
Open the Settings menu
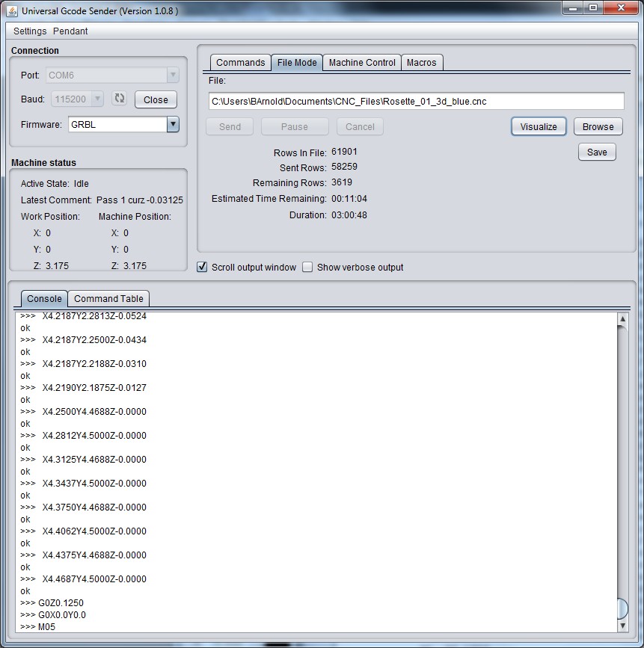tap(30, 31)
